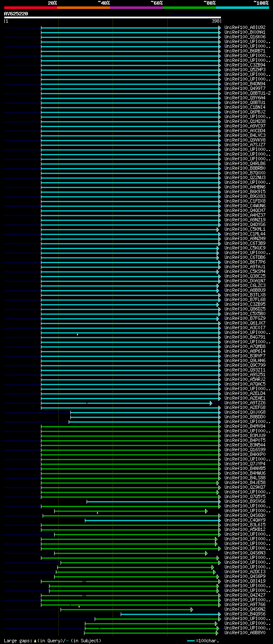
Task: Open hit UniRef100_Q5ZHP3
Action: click(x=245, y=70)
